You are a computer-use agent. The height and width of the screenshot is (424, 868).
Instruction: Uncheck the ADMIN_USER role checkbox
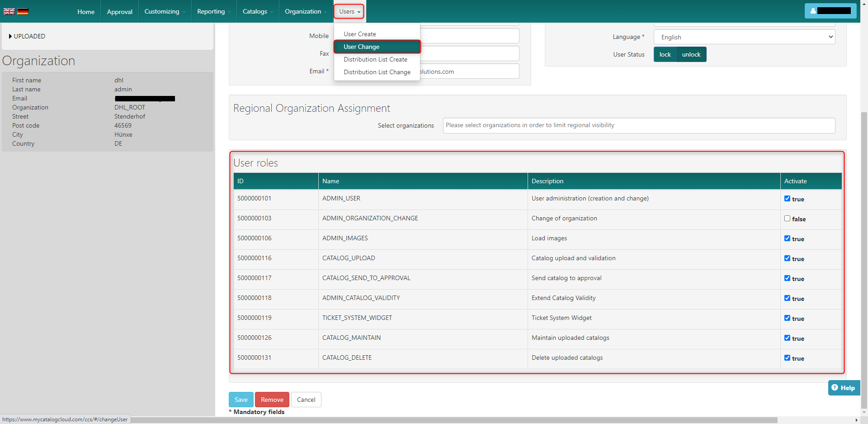(787, 199)
